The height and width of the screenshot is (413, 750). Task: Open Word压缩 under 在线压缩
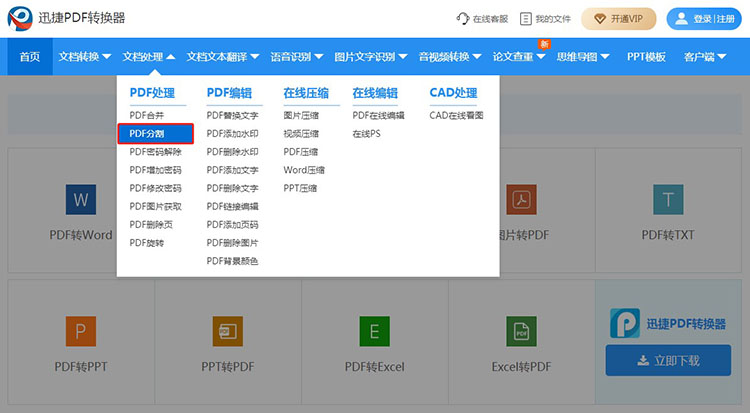point(304,170)
